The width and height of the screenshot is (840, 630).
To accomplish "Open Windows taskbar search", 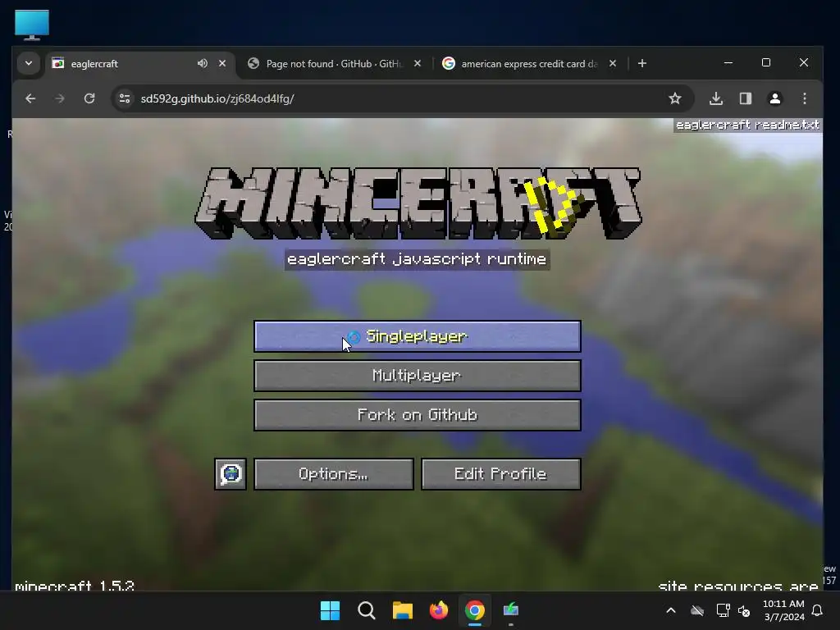I will (x=367, y=610).
